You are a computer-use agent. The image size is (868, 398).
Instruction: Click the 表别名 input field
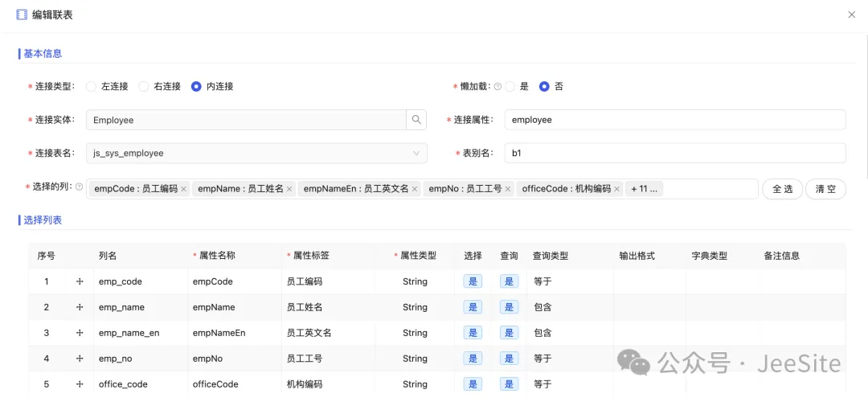point(674,153)
